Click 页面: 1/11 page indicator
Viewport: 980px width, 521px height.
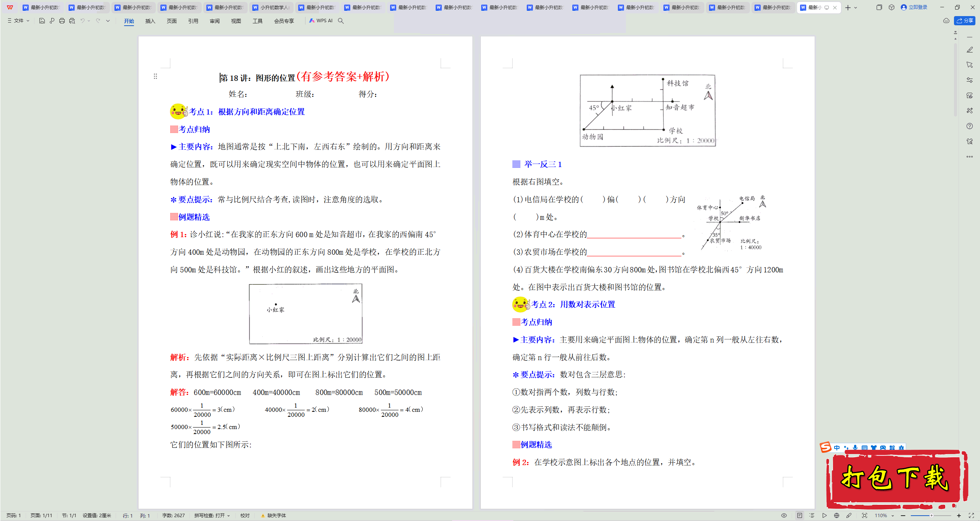tap(41, 516)
